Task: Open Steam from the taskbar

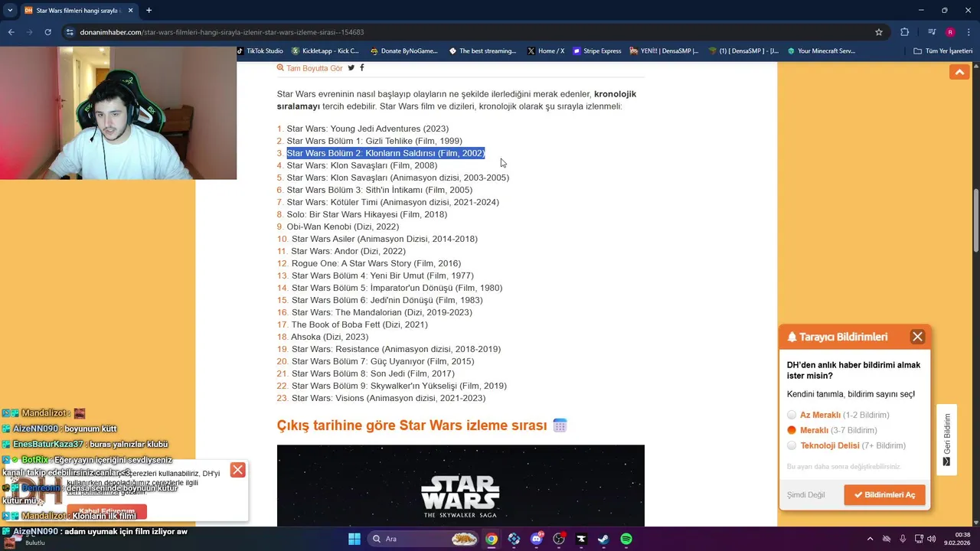Action: point(603,539)
